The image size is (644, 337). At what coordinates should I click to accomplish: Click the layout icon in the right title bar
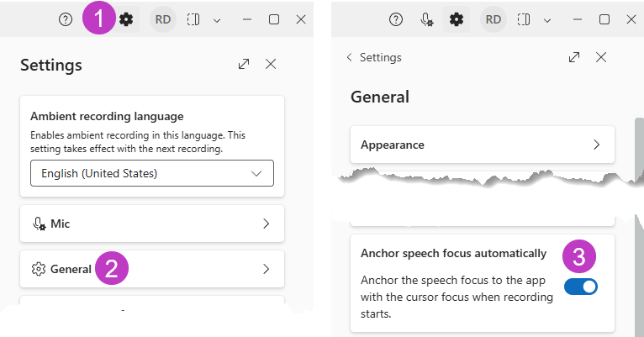pos(524,19)
